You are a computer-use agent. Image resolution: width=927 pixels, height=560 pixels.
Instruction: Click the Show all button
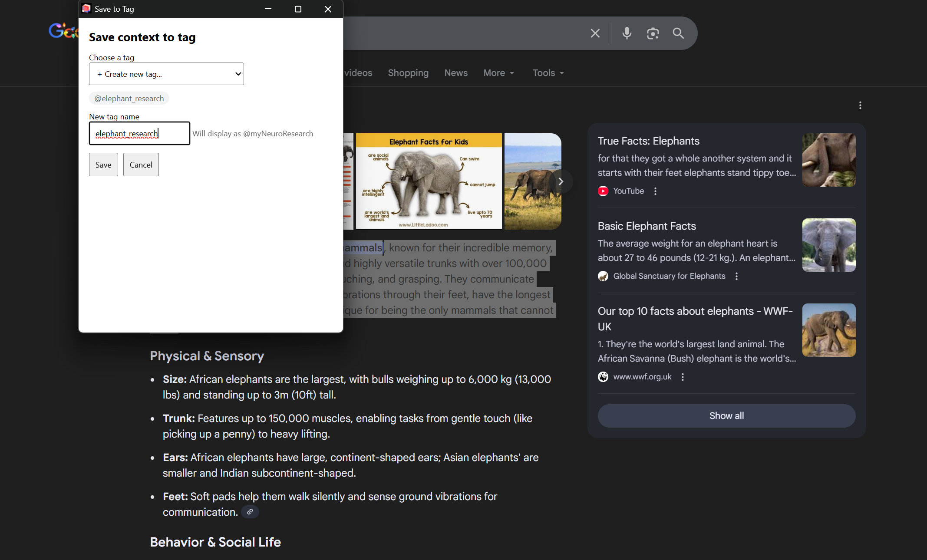[x=726, y=416]
